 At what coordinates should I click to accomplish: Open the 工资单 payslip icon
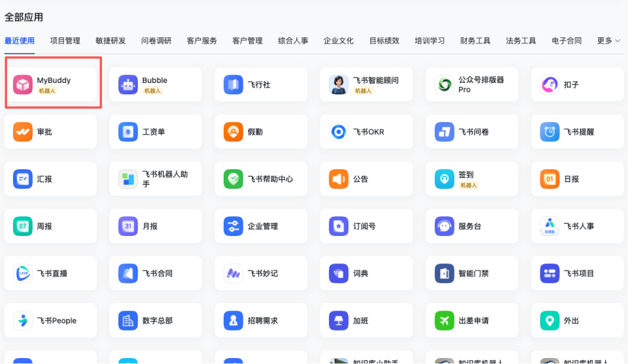point(128,131)
